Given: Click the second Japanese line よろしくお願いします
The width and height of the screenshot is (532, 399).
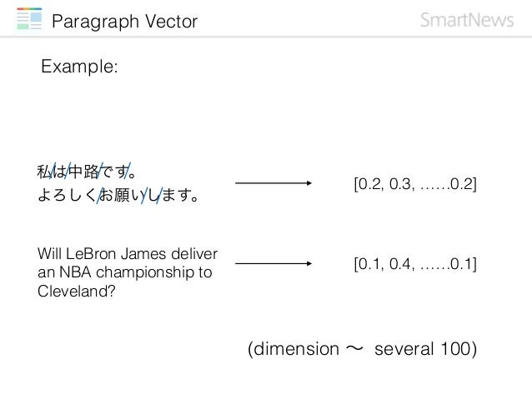Looking at the screenshot, I should tap(118, 195).
